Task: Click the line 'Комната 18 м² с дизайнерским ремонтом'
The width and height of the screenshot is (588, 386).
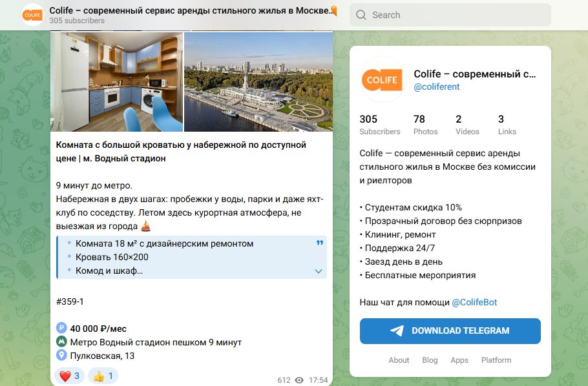Action: [x=164, y=243]
